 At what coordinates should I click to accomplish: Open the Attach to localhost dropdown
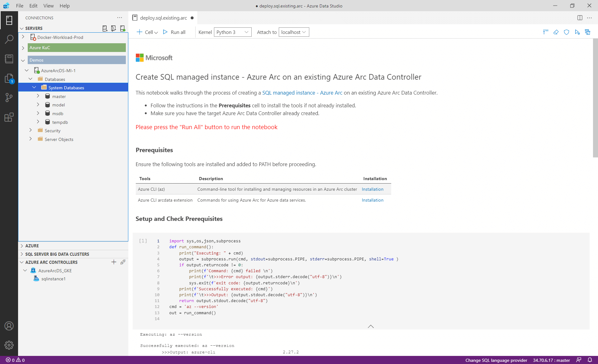pos(294,32)
